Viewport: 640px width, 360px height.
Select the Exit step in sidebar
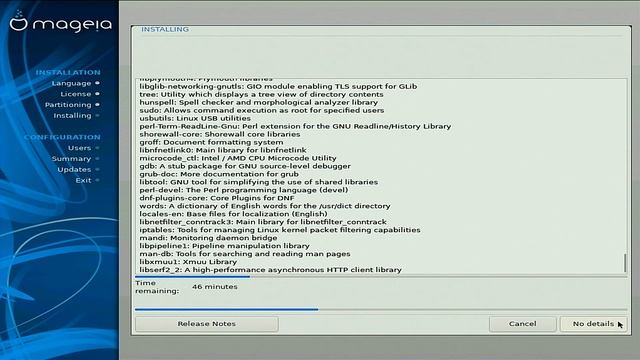click(83, 180)
